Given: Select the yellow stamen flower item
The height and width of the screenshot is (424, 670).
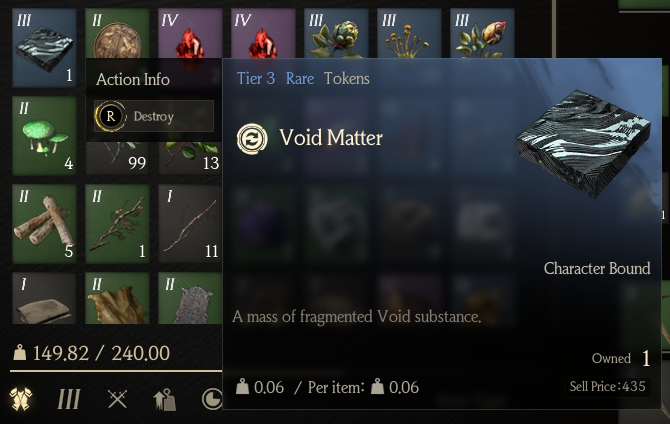Looking at the screenshot, I should (x=409, y=33).
